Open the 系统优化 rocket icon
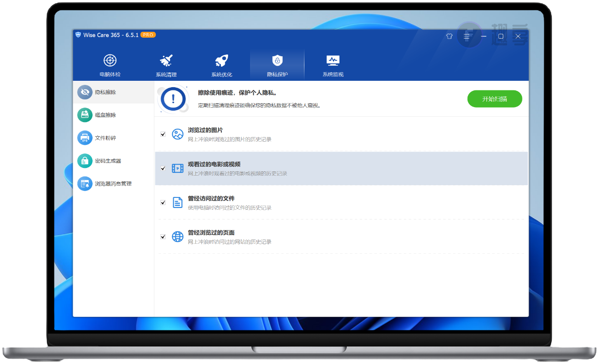Viewport: 598px width, 364px height. [221, 60]
